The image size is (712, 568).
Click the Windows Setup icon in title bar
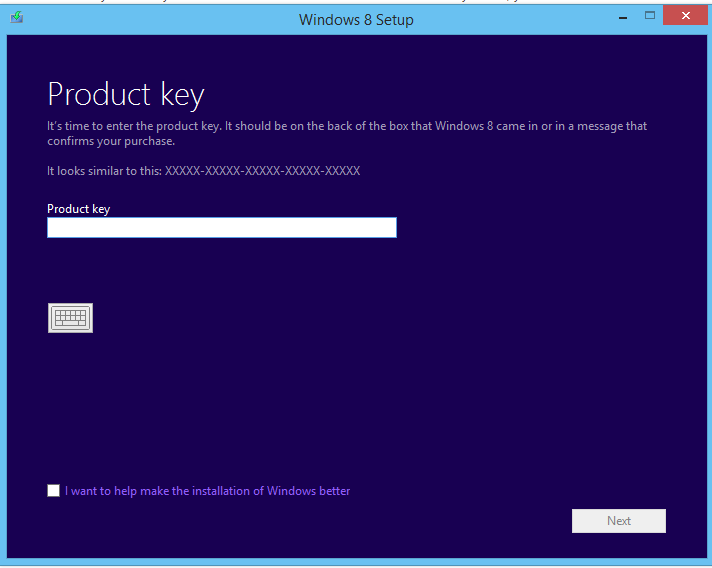16,17
